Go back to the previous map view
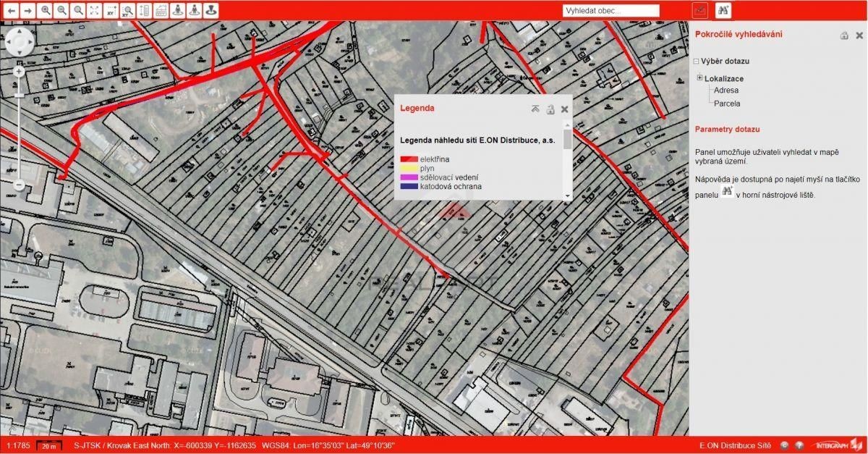 (12, 11)
